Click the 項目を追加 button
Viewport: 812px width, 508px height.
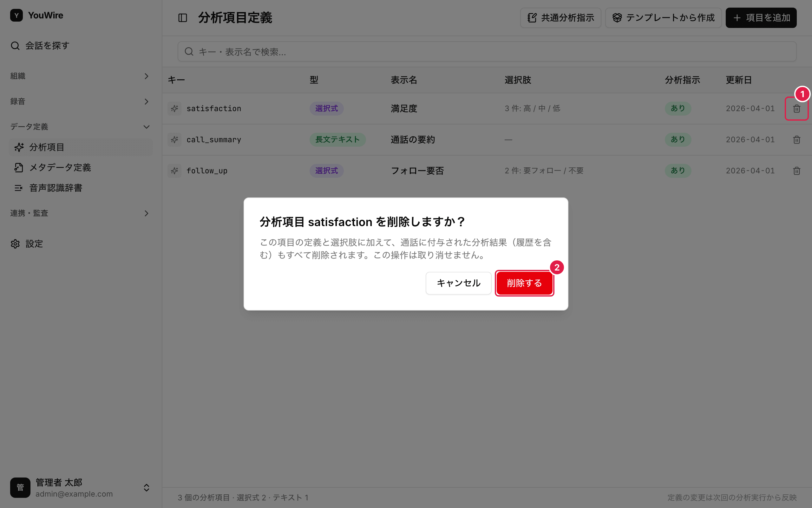[x=761, y=18]
